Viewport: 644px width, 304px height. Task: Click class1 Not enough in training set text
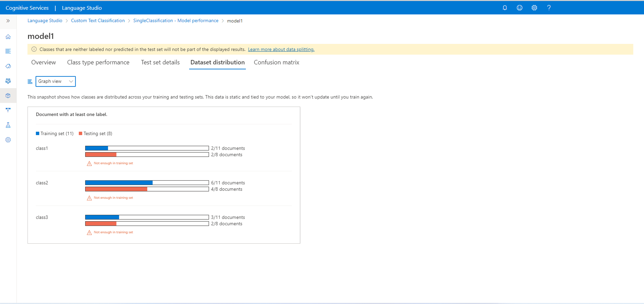click(113, 163)
